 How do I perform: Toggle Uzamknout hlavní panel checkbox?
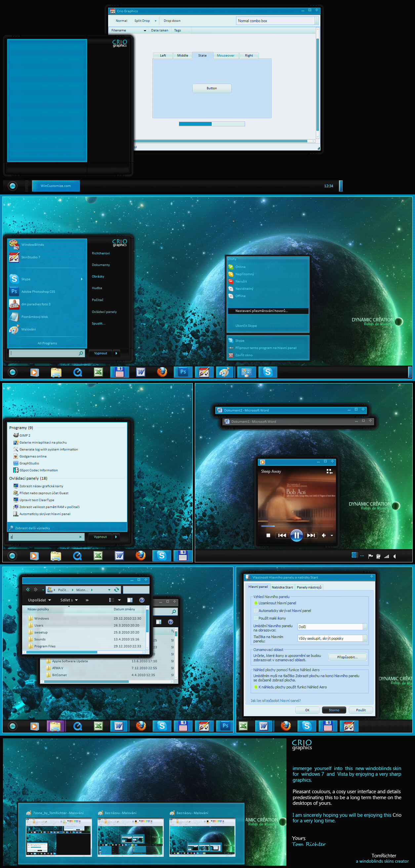point(255,603)
